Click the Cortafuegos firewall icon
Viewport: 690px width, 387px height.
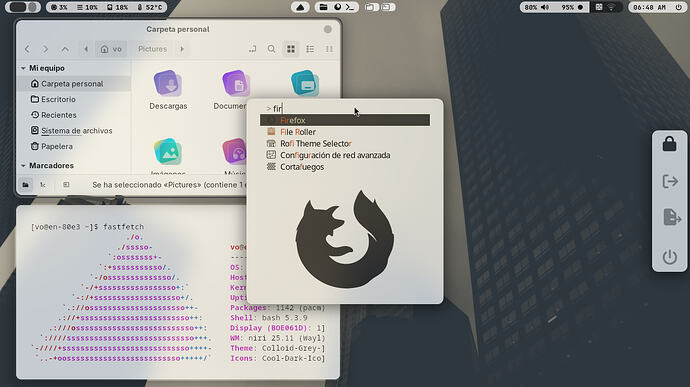point(271,167)
